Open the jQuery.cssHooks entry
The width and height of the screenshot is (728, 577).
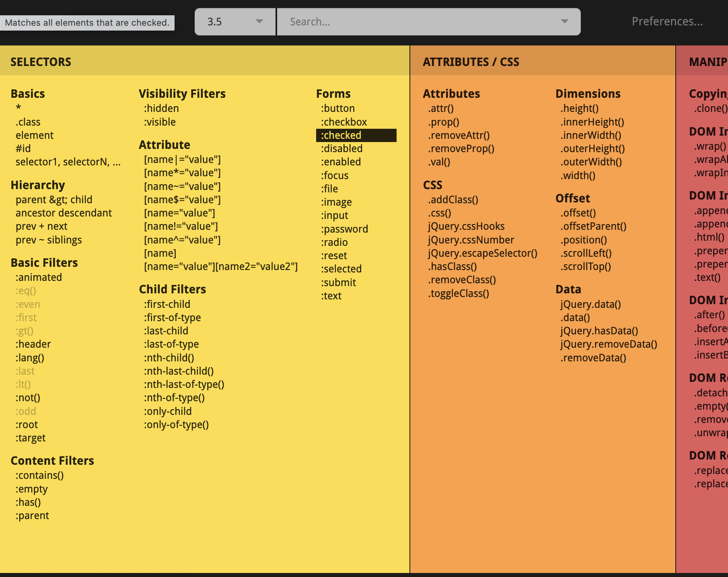[466, 226]
